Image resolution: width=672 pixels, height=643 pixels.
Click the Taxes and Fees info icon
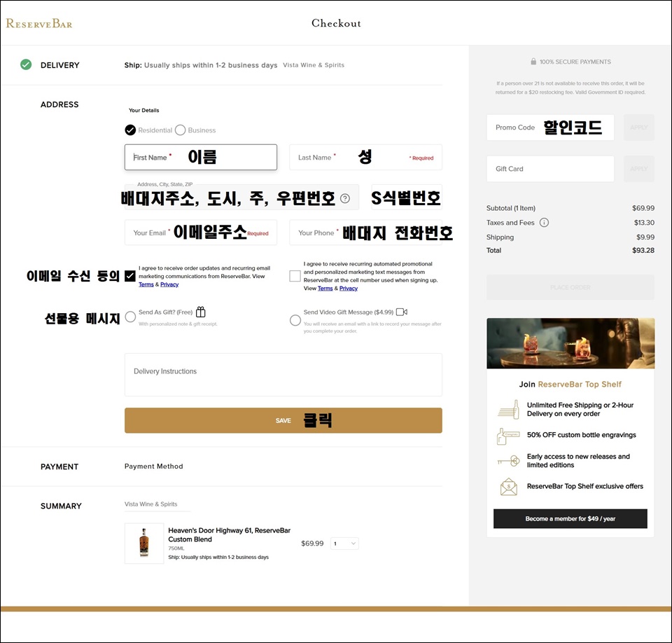coord(544,223)
